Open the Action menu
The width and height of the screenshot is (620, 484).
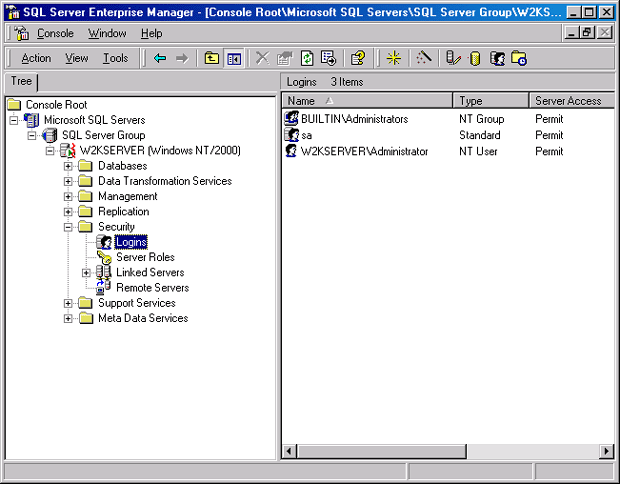36,58
